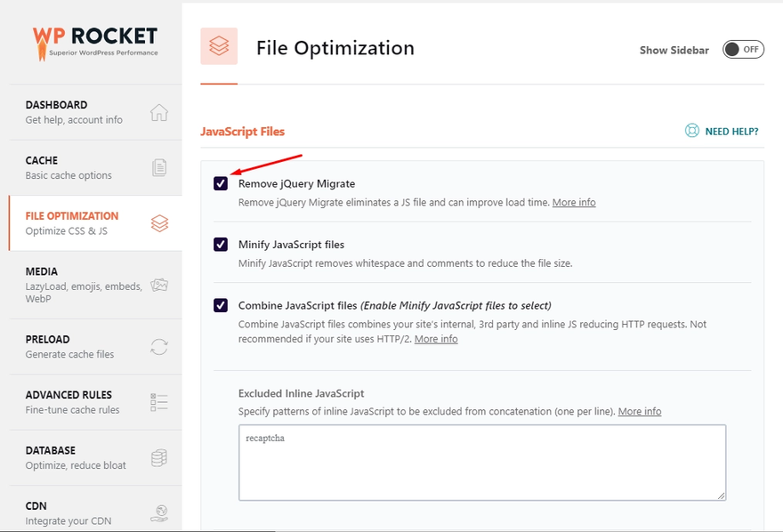Click the Advanced Rules checklist icon
This screenshot has height=532, width=783.
click(159, 402)
